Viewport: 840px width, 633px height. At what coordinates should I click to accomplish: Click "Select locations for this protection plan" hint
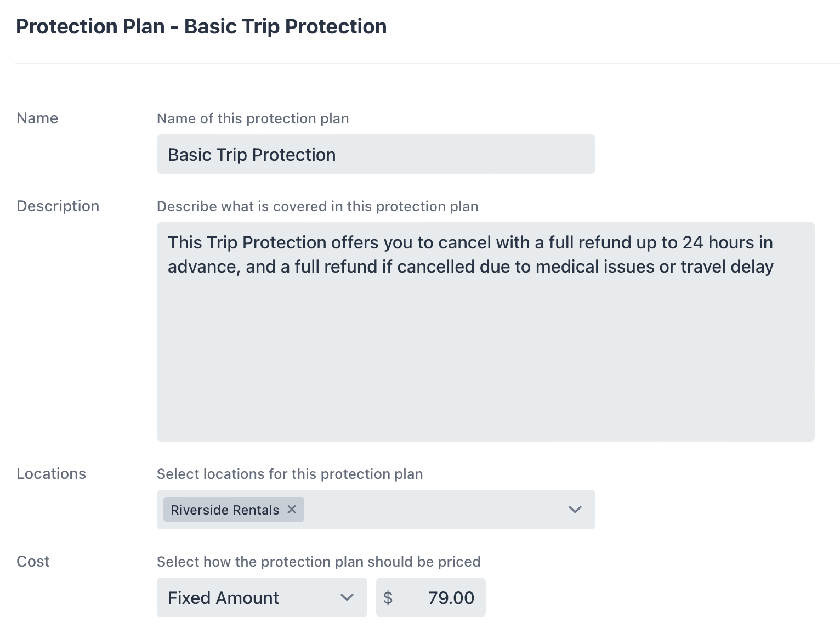point(290,474)
